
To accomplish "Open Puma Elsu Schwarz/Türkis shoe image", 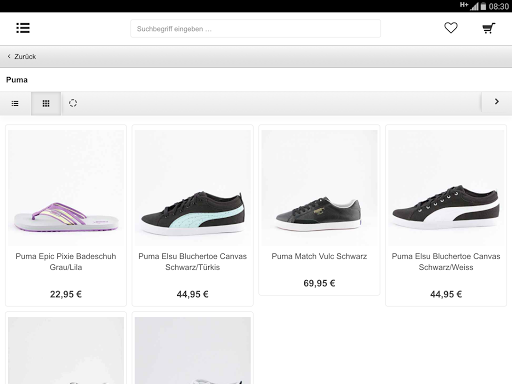I will tap(193, 188).
